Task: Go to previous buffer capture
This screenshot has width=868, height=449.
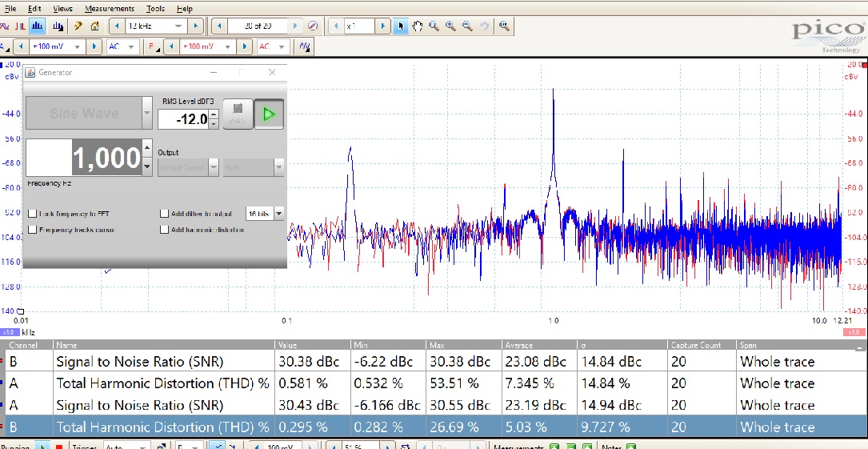Action: tap(219, 26)
